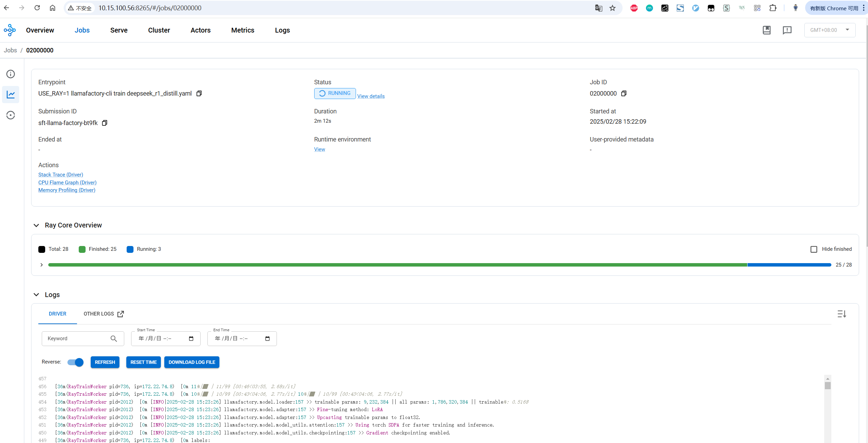Open the feedback message icon
Screen dimensions: 868x443
tap(787, 30)
